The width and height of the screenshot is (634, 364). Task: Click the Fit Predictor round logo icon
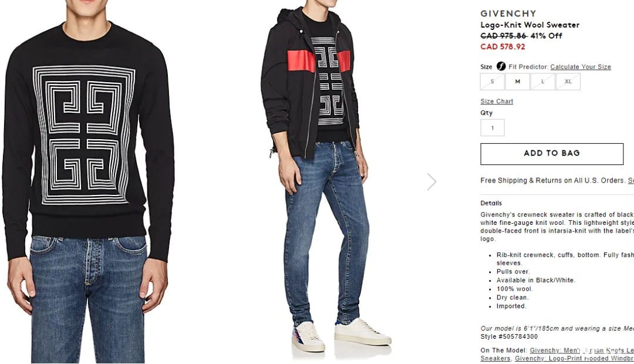coord(501,66)
